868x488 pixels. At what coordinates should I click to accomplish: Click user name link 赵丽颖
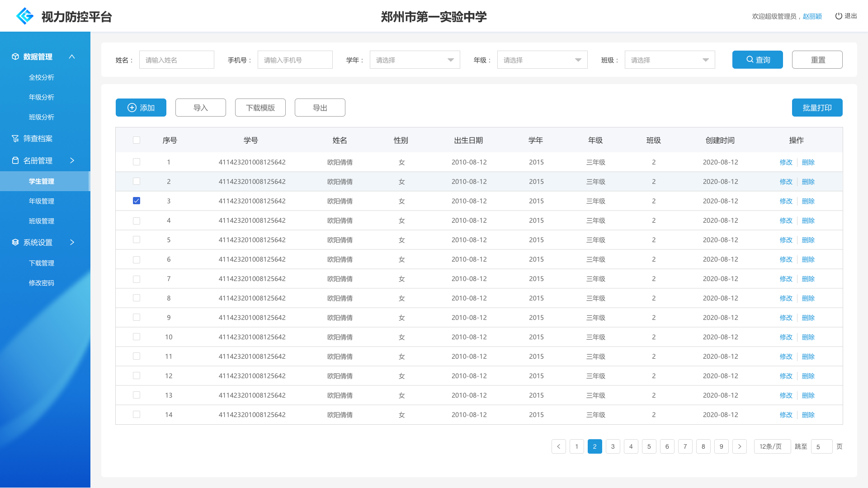(812, 16)
